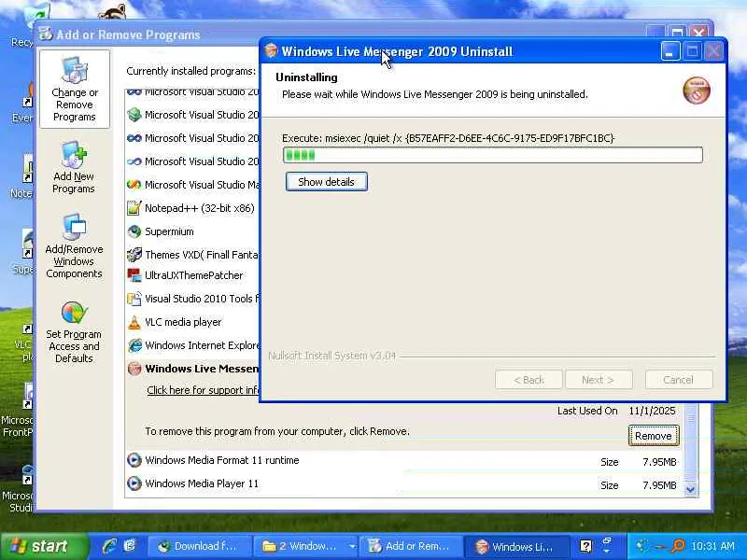The image size is (747, 560).
Task: Select Windows Media Player 11 icon
Action: coord(134,483)
